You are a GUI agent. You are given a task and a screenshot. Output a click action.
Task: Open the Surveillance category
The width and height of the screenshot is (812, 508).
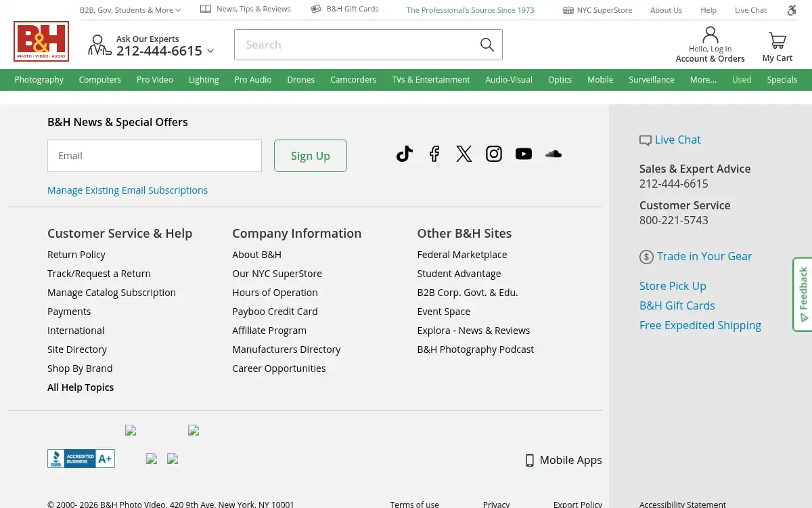pos(652,79)
